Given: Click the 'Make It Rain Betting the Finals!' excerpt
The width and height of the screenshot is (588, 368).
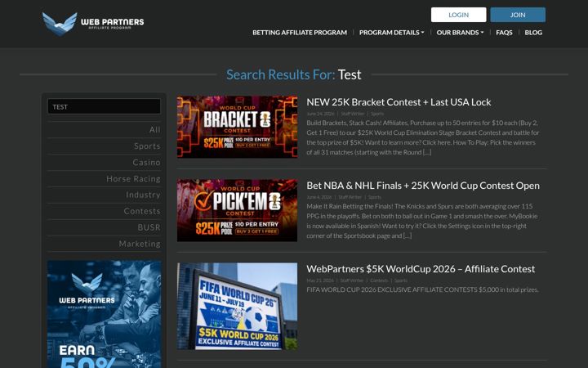Looking at the screenshot, I should (422, 221).
